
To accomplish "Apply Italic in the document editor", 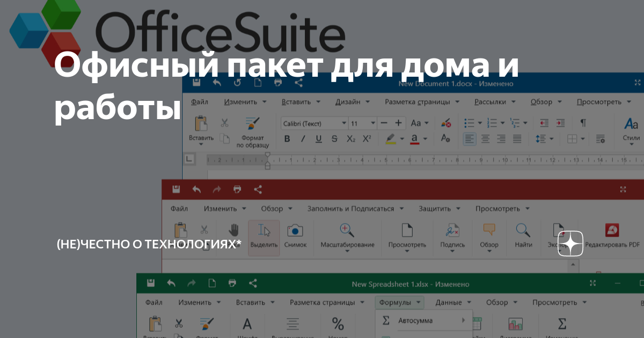I will tap(303, 139).
